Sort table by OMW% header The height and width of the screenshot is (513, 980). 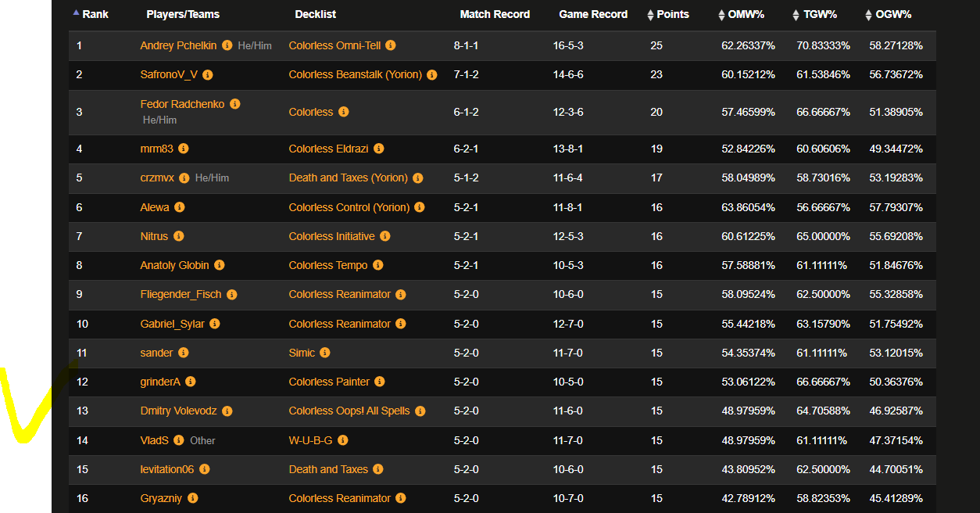(x=741, y=14)
